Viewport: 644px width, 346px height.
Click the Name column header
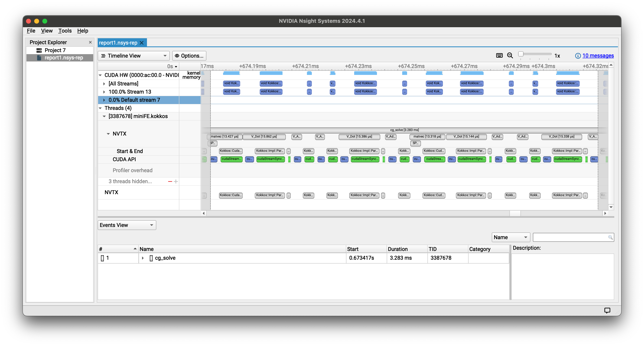pos(242,249)
